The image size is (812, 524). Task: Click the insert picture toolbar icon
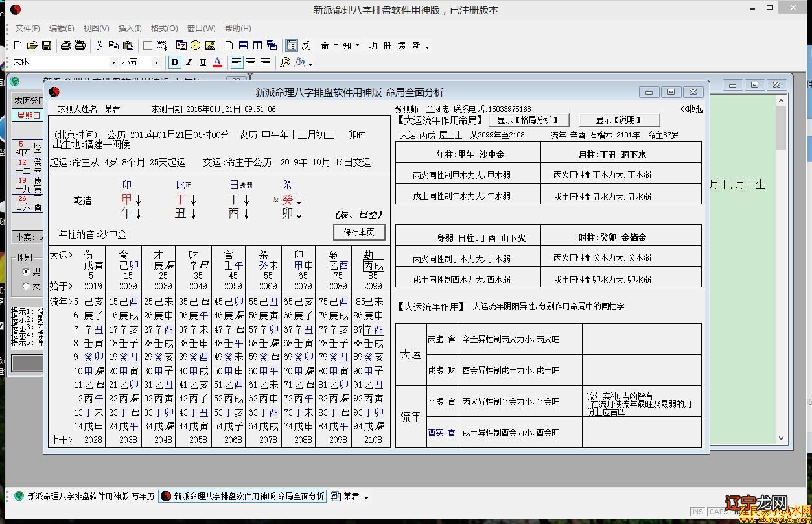tap(210, 45)
